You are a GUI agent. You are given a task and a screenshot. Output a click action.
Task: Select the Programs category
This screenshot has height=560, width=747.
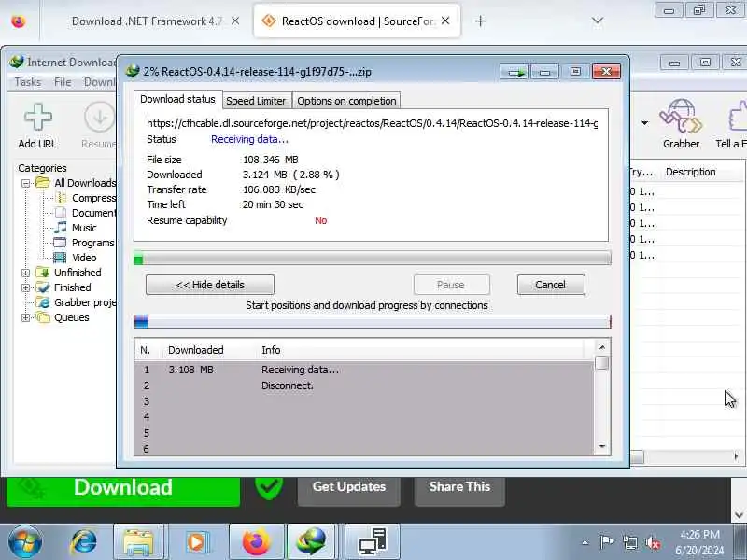pos(92,243)
